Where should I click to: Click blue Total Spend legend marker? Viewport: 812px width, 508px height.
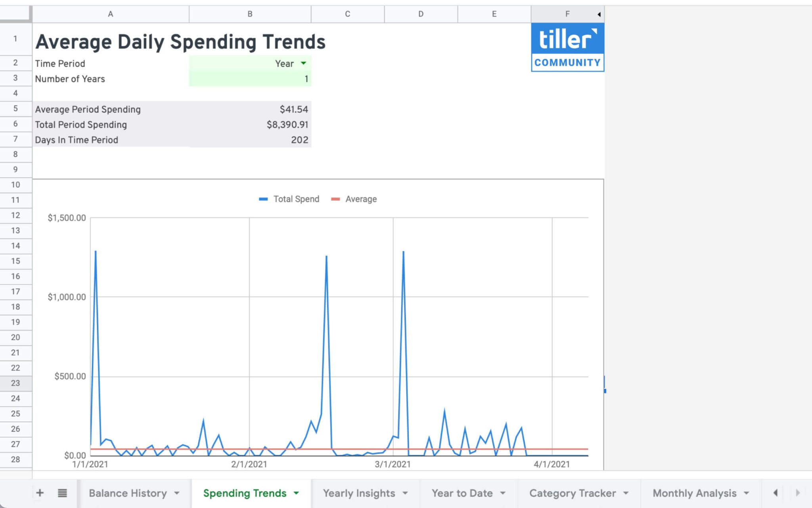click(x=263, y=199)
